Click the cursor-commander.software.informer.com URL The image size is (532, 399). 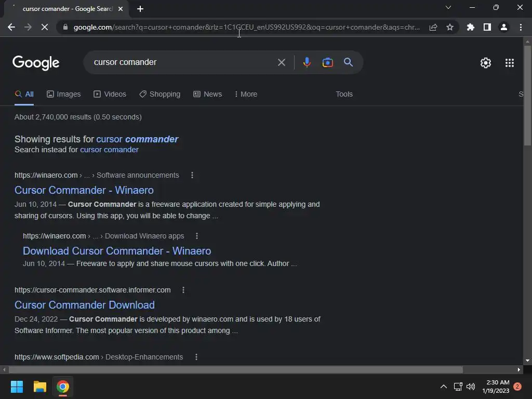coord(92,290)
